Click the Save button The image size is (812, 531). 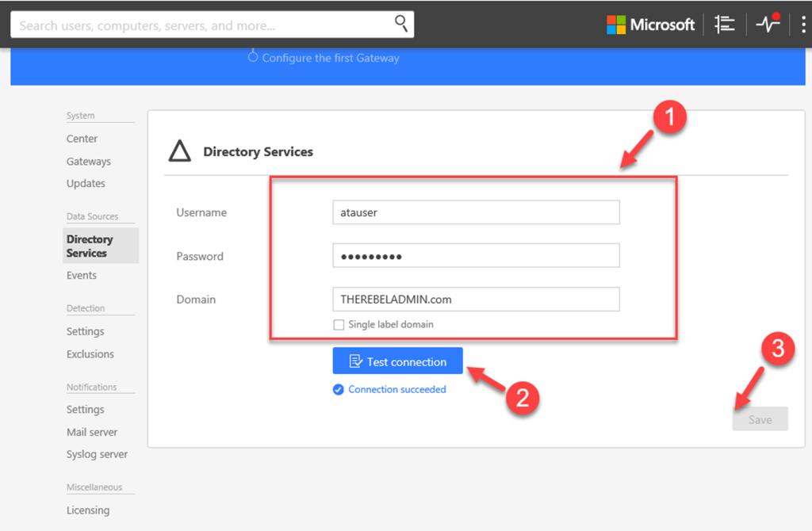tap(760, 418)
